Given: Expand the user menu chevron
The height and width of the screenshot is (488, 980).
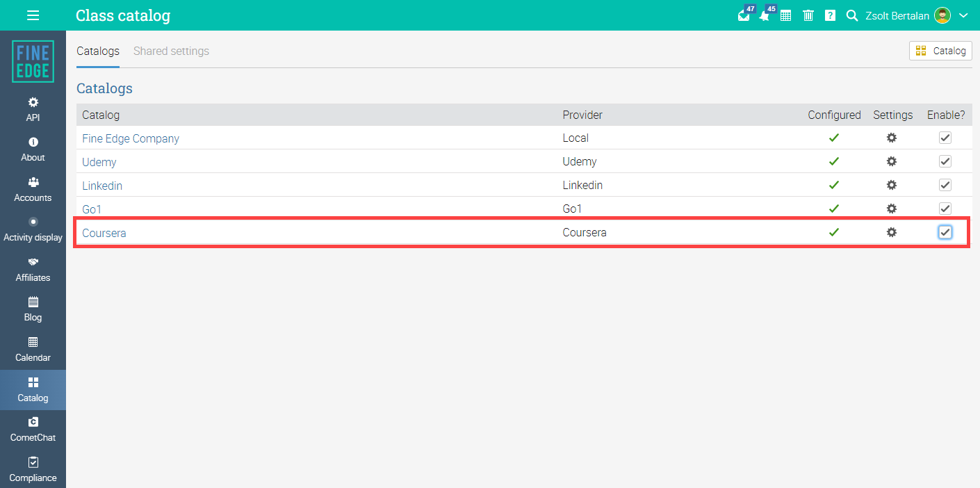Looking at the screenshot, I should click(963, 15).
